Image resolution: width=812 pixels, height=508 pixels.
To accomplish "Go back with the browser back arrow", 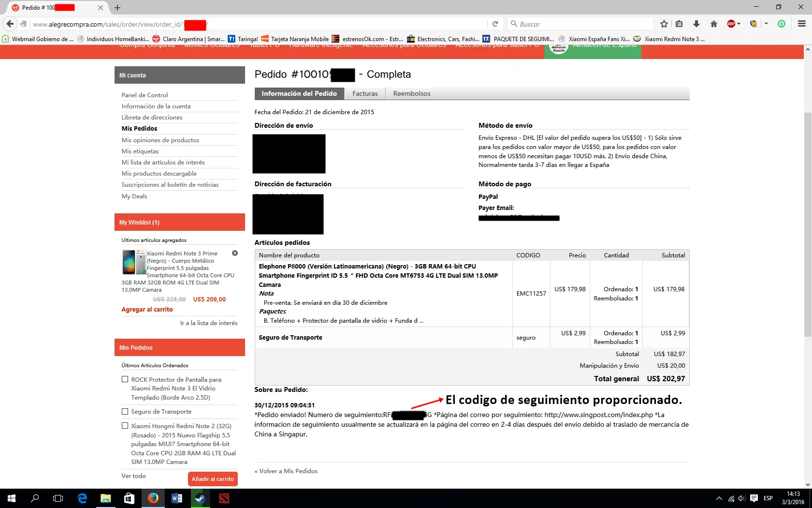I will point(10,24).
